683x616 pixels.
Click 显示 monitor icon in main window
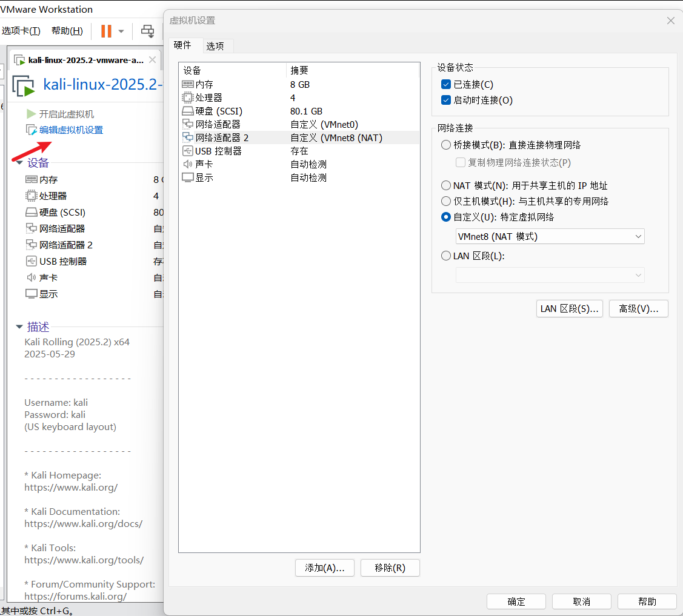pyautogui.click(x=32, y=294)
